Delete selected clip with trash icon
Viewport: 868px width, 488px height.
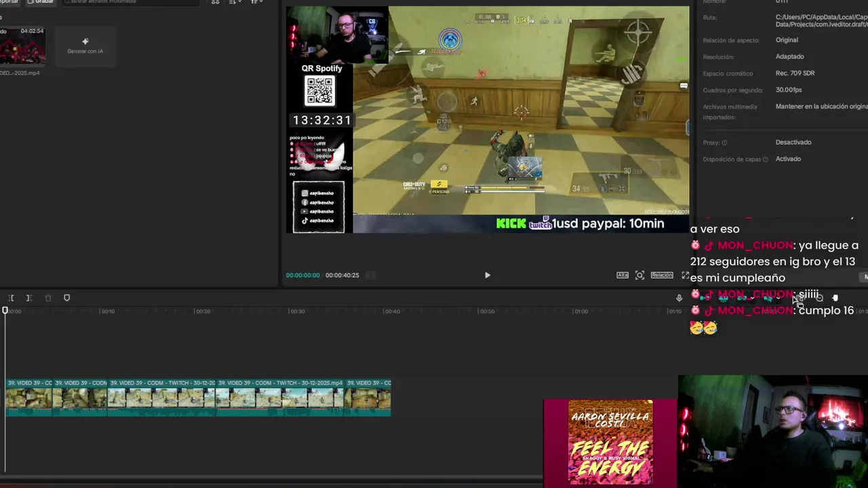tap(48, 298)
